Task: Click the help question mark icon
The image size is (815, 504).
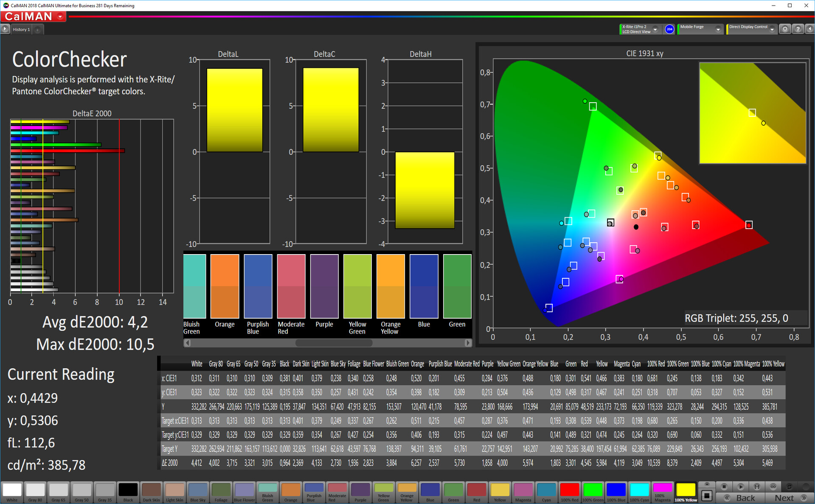Action: 798,29
